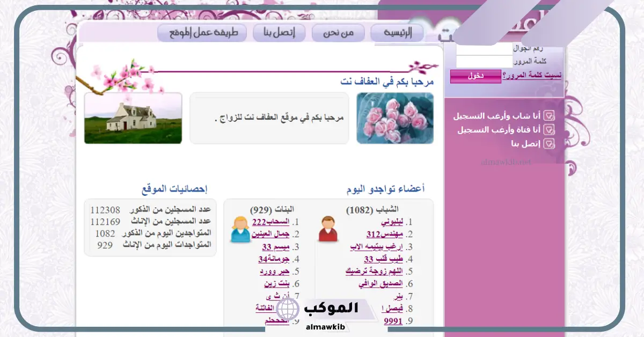Open the pink roses thumbnail image
Screen dimensions: 644x337
pos(395,118)
